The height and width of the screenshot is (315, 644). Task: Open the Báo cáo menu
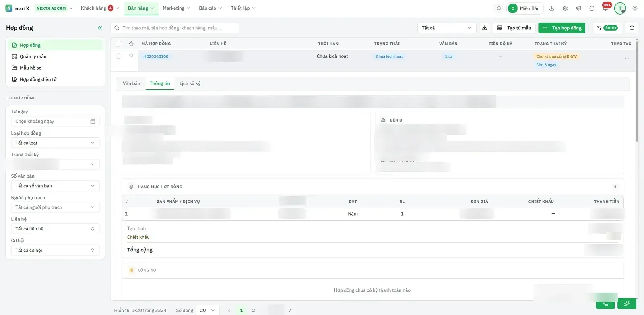[x=211, y=8]
